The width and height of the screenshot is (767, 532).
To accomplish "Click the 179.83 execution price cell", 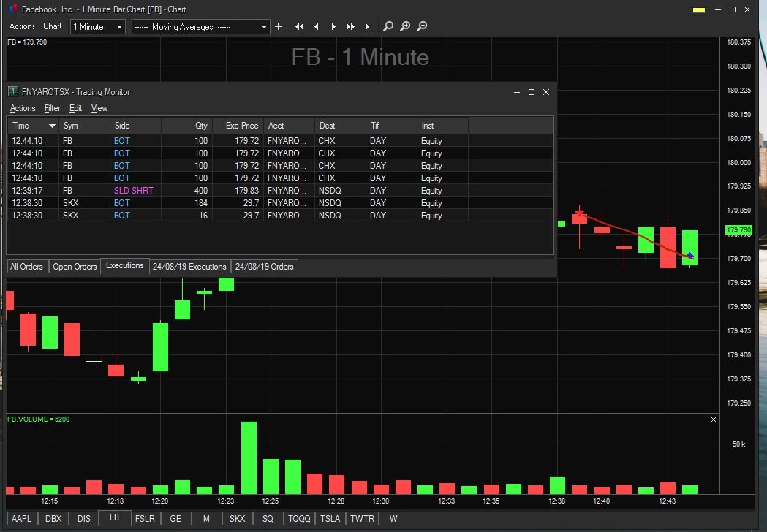I will tap(238, 191).
